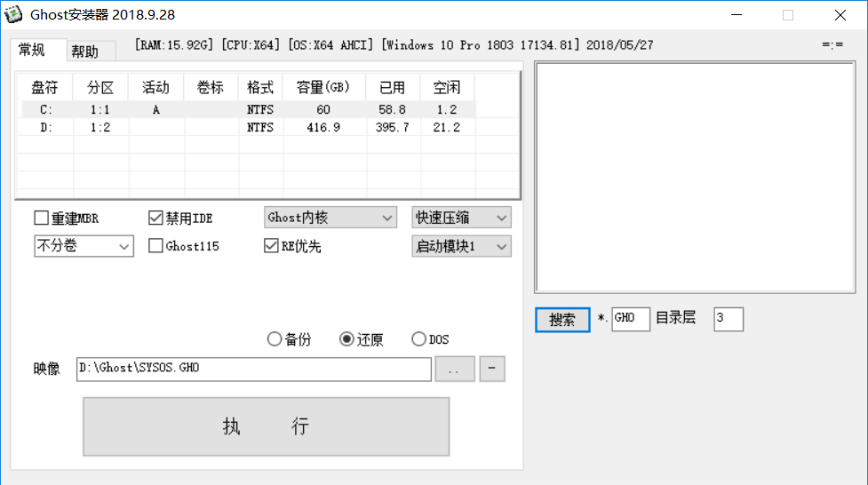This screenshot has width=868, height=485.
Task: Click the Ghost installer app icon in title bar
Action: pyautogui.click(x=13, y=14)
